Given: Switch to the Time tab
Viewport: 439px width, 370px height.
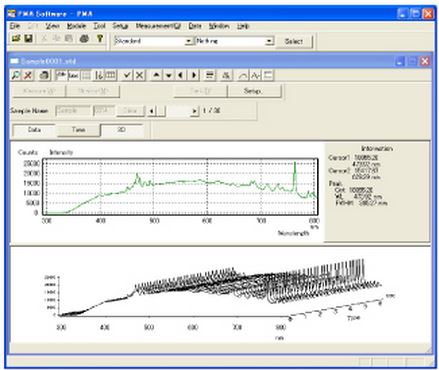Looking at the screenshot, I should [78, 130].
